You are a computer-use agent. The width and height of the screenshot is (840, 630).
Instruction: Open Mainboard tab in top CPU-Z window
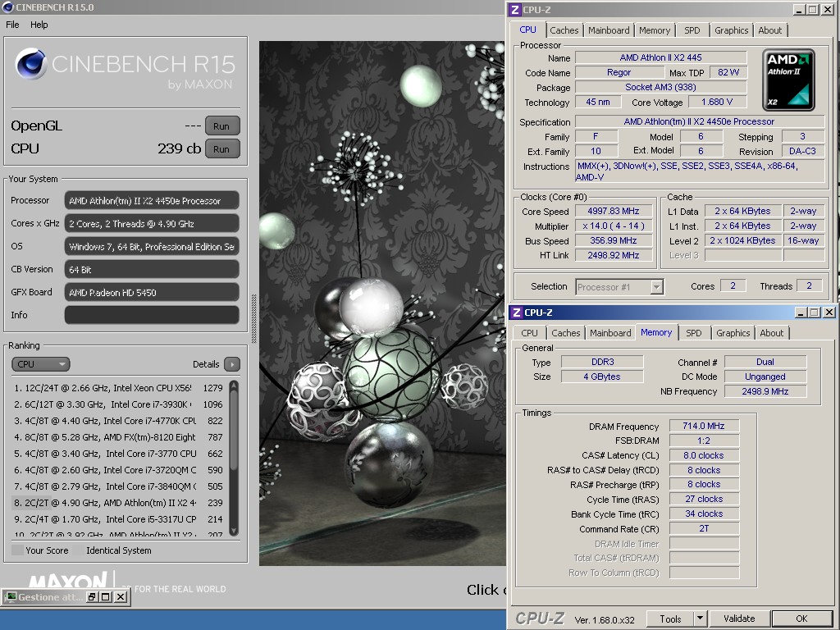pos(609,30)
